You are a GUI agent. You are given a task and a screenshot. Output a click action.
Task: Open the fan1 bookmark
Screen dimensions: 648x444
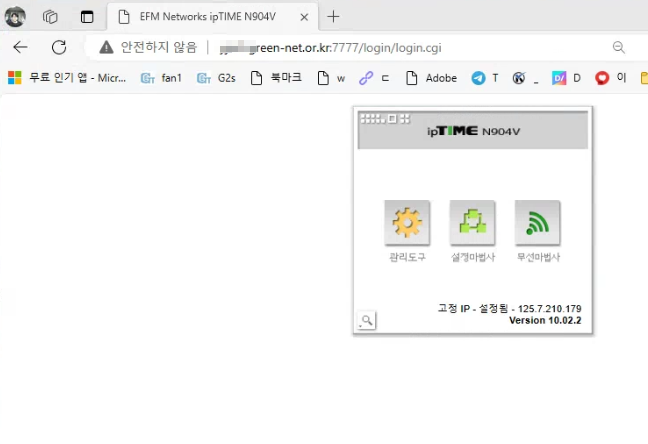click(161, 78)
